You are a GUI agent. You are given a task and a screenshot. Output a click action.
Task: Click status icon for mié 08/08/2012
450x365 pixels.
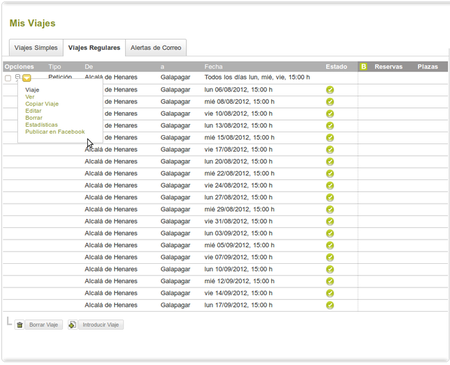[x=330, y=102]
